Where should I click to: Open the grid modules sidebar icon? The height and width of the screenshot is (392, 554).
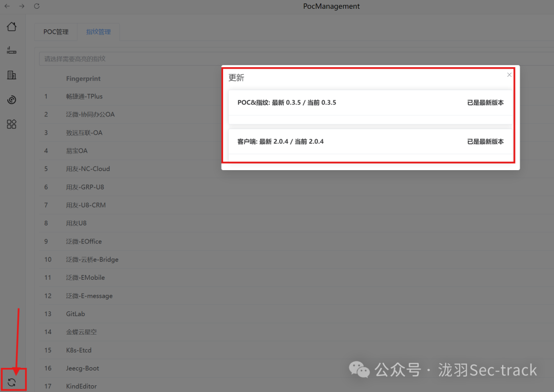[12, 124]
